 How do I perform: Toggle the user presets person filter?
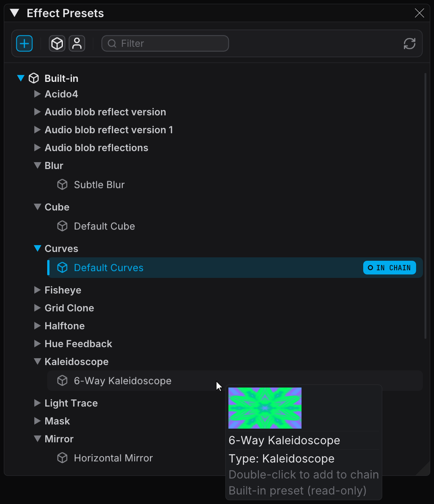(x=77, y=43)
